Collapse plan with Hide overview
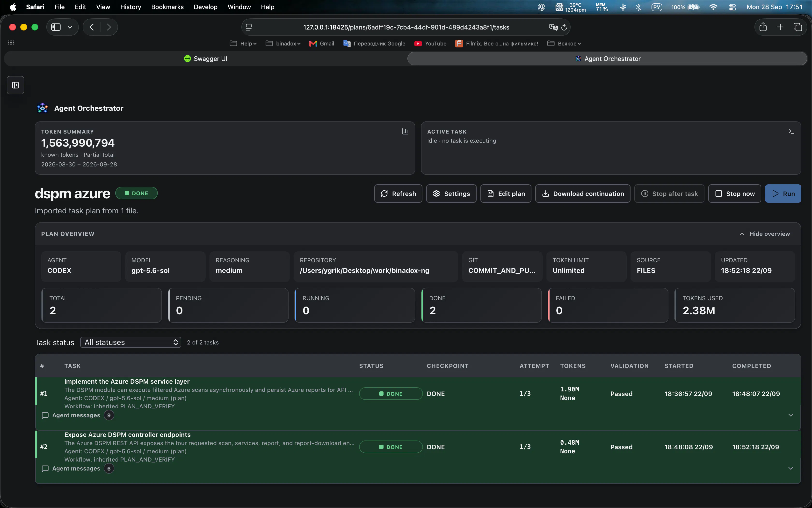Image resolution: width=812 pixels, height=508 pixels. coord(765,234)
